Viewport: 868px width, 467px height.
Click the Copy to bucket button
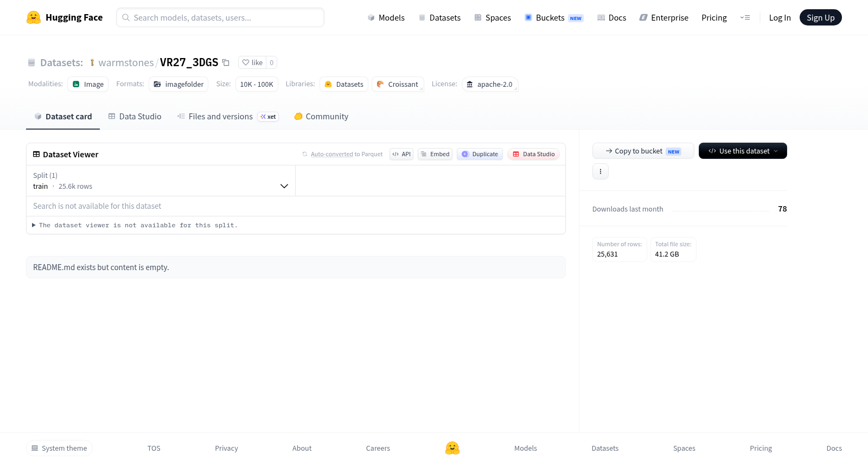tap(643, 151)
